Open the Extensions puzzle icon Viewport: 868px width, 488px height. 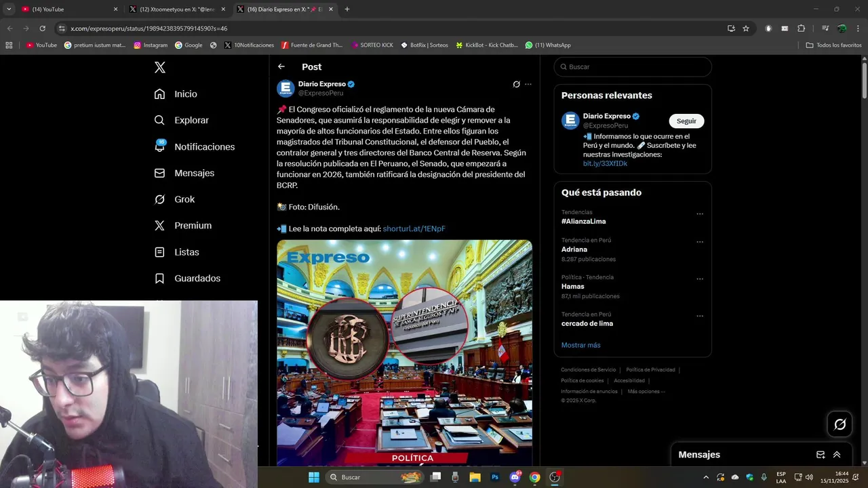coord(802,28)
